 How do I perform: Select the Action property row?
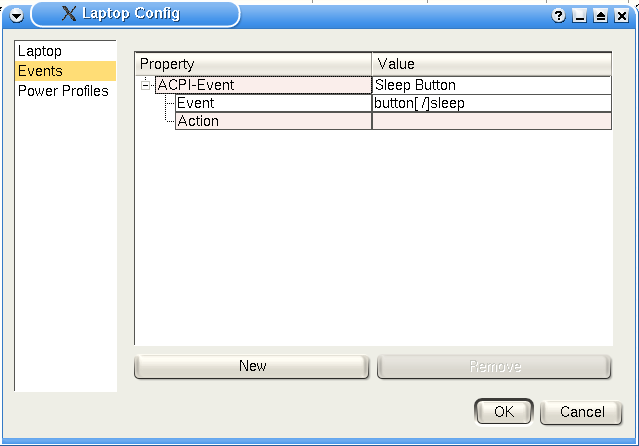273,121
